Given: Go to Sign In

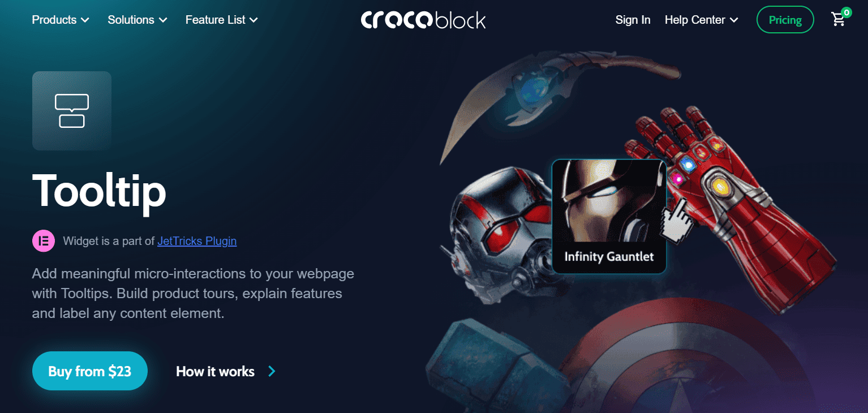Looking at the screenshot, I should tap(633, 20).
